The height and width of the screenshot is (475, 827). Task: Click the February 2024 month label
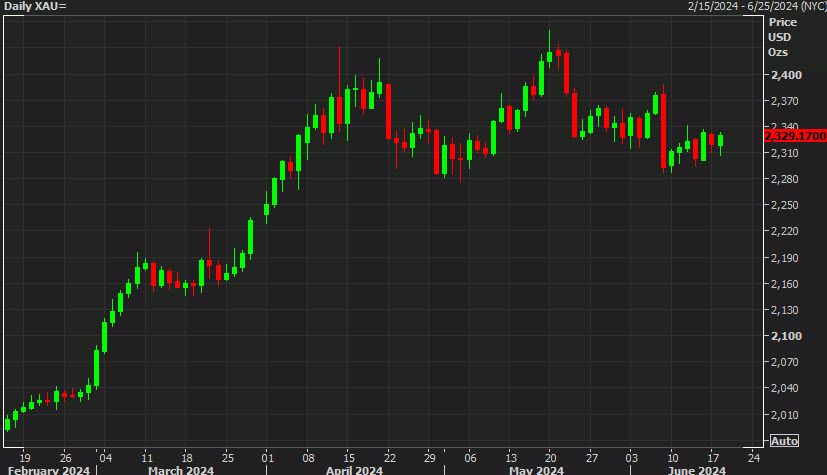[49, 470]
